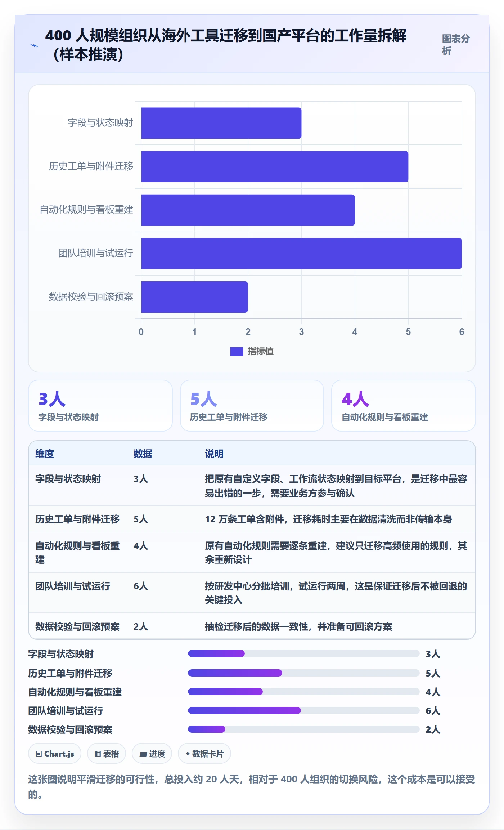Click the 自动化规则与看板重建 chart bar

point(248,210)
